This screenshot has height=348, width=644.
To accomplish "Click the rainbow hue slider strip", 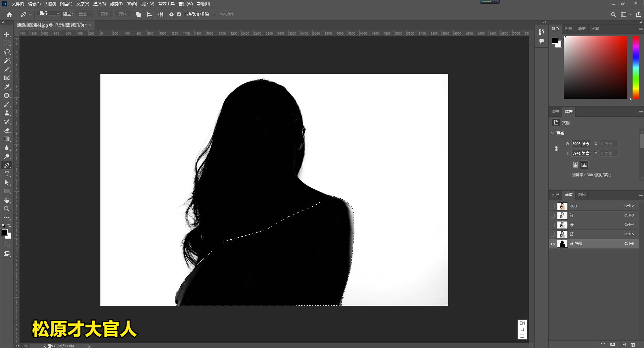I will (x=636, y=67).
